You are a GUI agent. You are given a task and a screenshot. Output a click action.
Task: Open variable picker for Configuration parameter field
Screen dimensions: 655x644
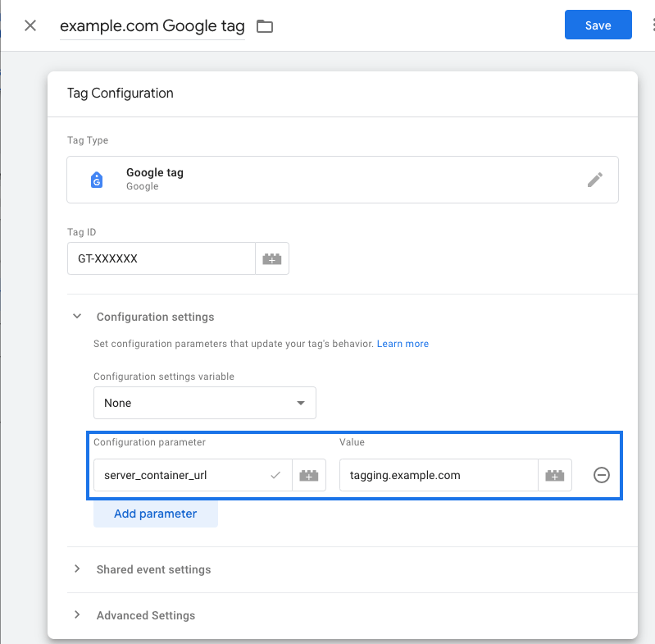coord(309,475)
